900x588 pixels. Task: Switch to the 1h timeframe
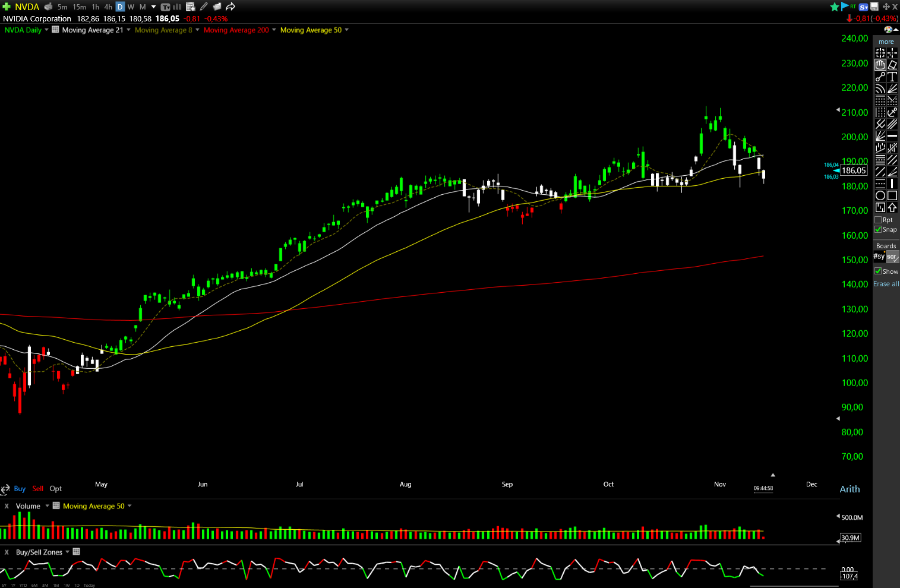pyautogui.click(x=96, y=7)
